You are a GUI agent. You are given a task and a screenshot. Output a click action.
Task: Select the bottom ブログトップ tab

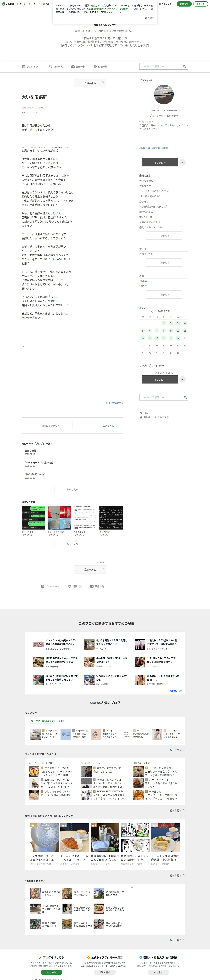50,586
